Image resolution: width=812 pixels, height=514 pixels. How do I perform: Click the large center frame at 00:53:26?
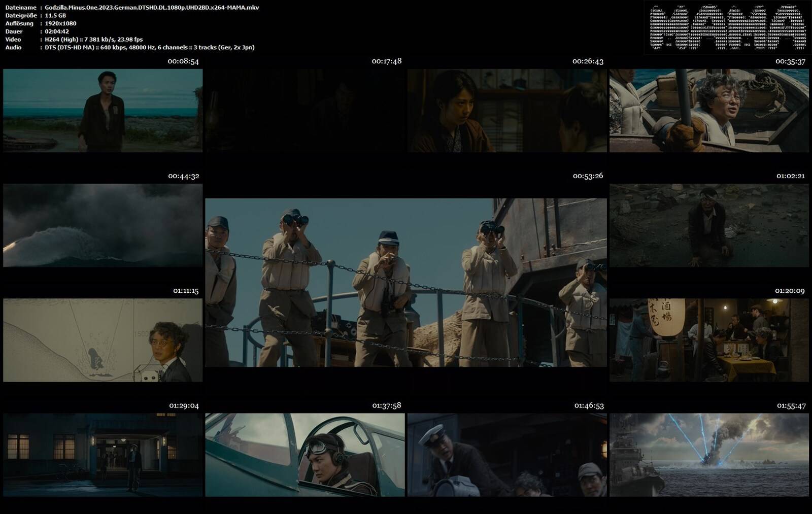[406, 283]
